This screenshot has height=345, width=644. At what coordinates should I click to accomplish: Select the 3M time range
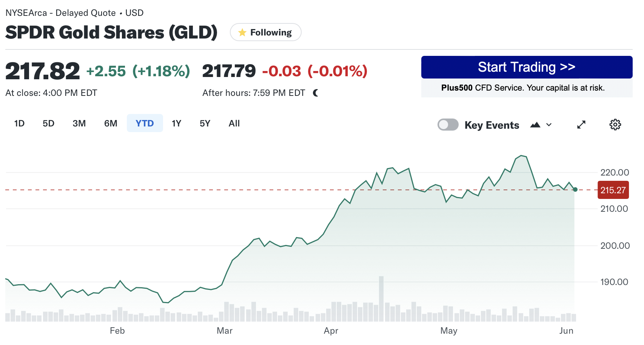[x=79, y=123]
